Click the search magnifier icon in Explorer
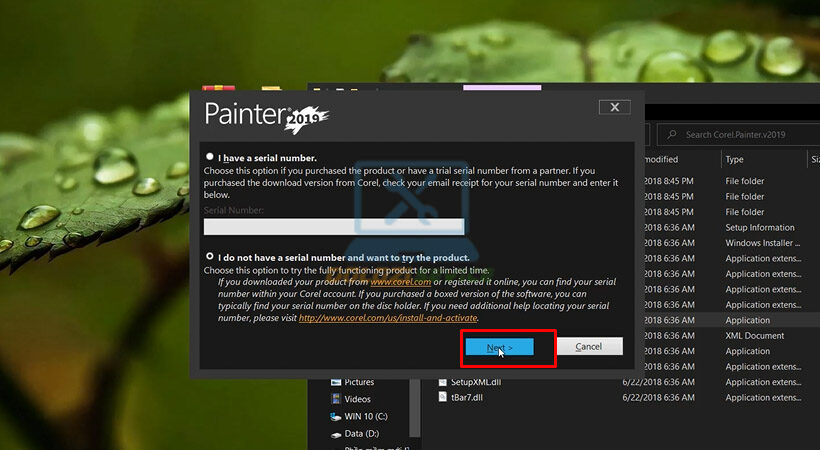Image resolution: width=820 pixels, height=450 pixels. (x=671, y=134)
